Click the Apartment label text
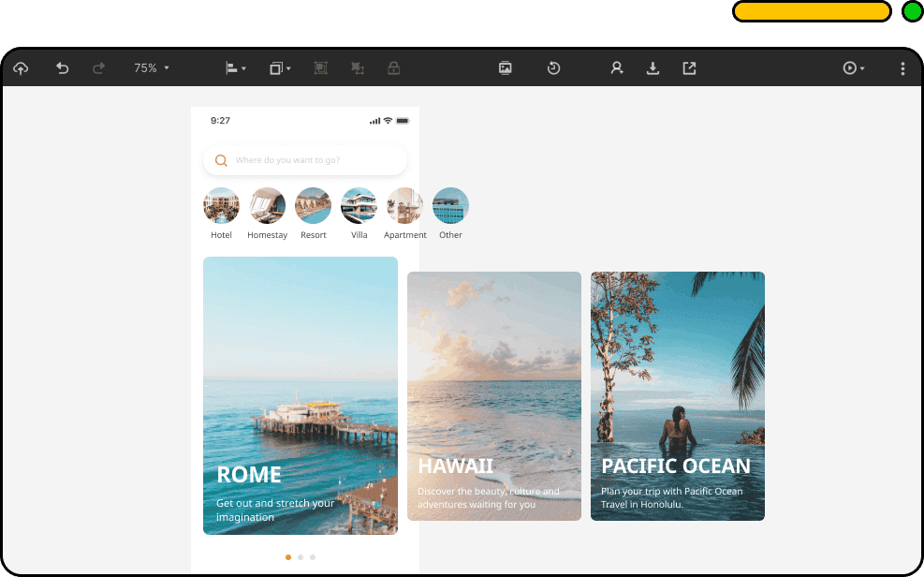This screenshot has width=924, height=577. [x=404, y=235]
